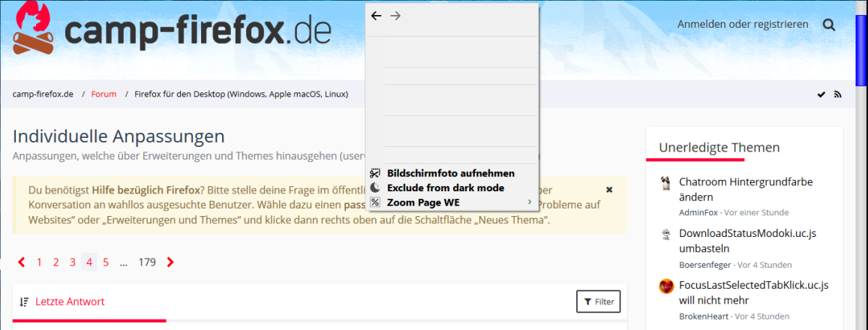Click the current page 4 indicator
This screenshot has height=330, width=868.
click(89, 262)
